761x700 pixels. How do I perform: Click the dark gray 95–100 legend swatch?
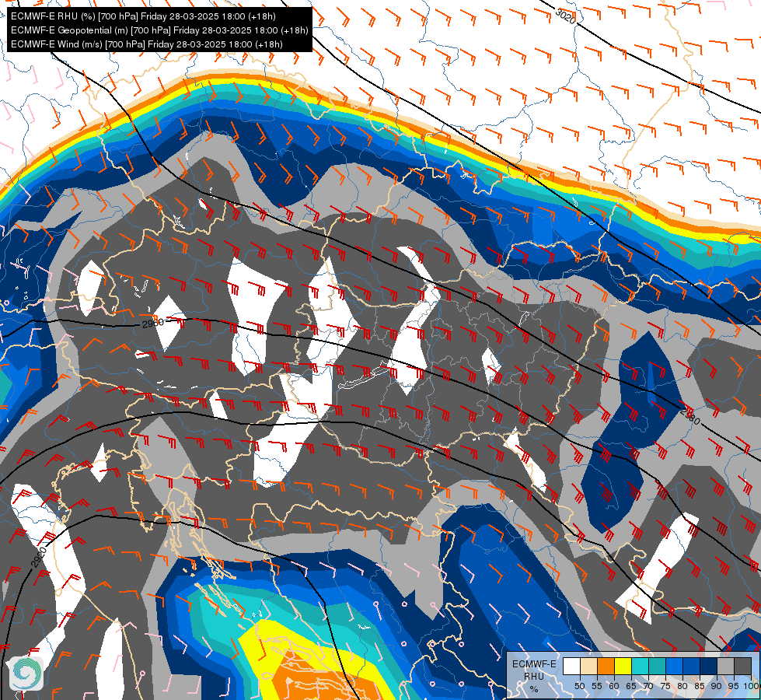click(742, 667)
